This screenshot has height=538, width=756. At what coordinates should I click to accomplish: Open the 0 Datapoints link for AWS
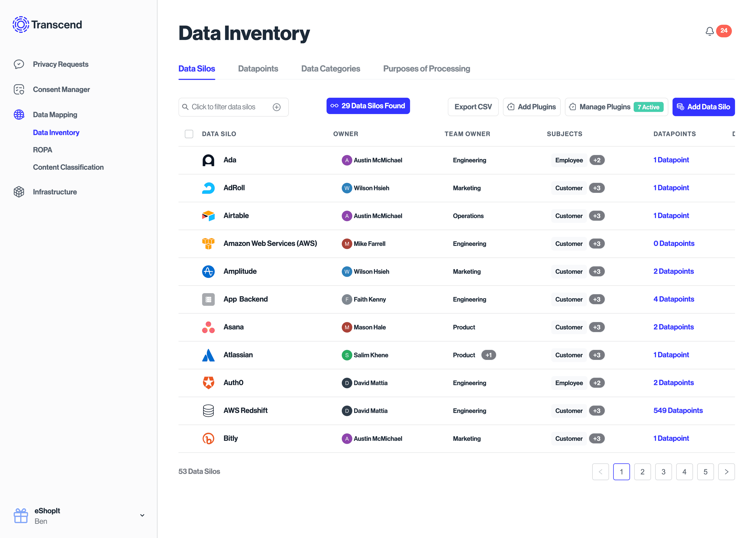(674, 243)
